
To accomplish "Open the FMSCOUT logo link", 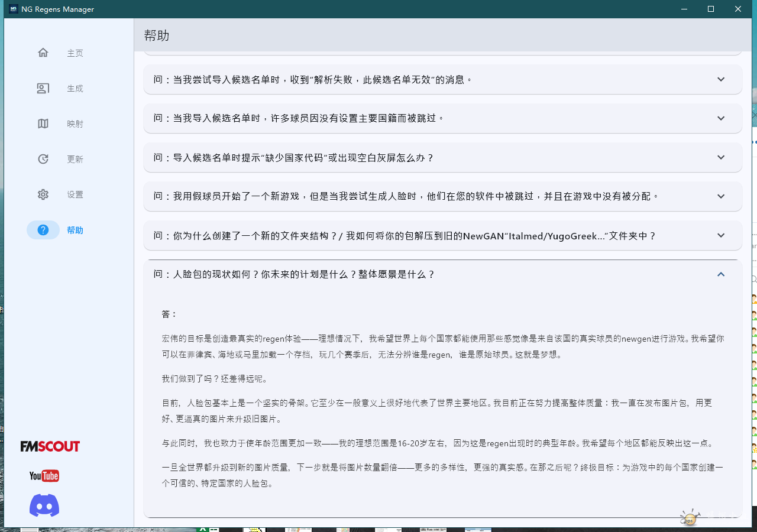I will point(50,446).
